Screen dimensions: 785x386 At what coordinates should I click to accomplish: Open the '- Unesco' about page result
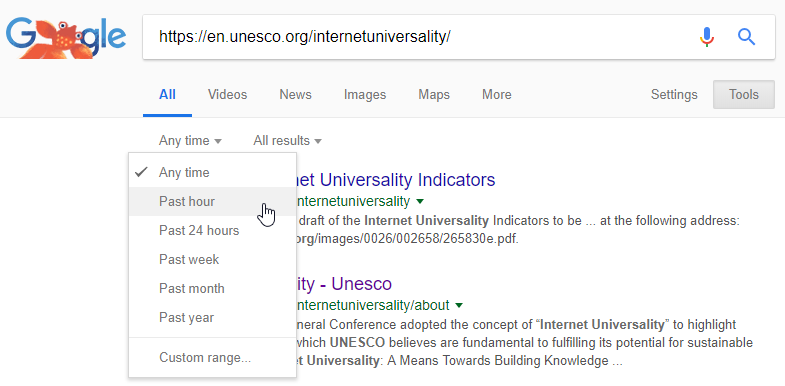(x=344, y=284)
